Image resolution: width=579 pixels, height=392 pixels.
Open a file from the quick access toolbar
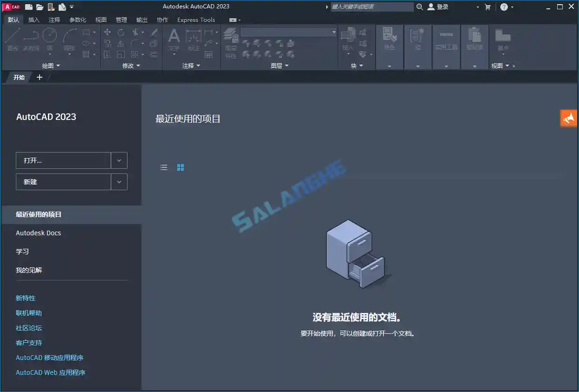[39, 7]
